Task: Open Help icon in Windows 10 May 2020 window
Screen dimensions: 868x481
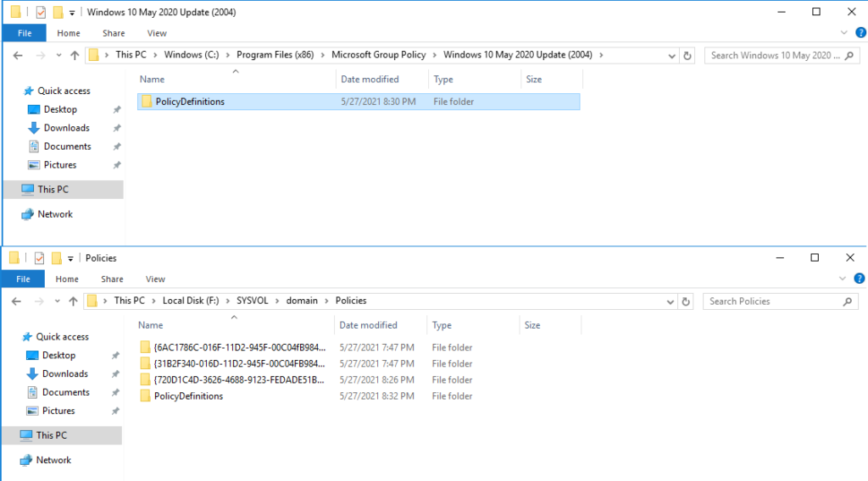Action: tap(861, 33)
